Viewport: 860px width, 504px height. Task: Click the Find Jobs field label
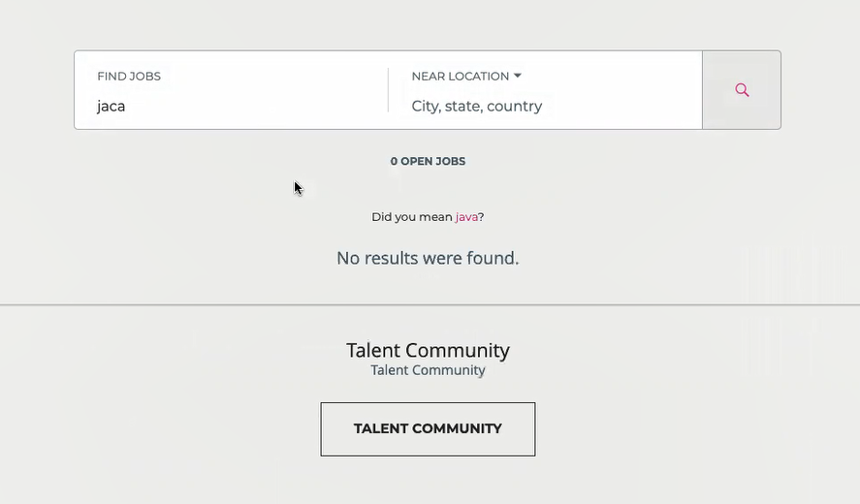pos(129,77)
